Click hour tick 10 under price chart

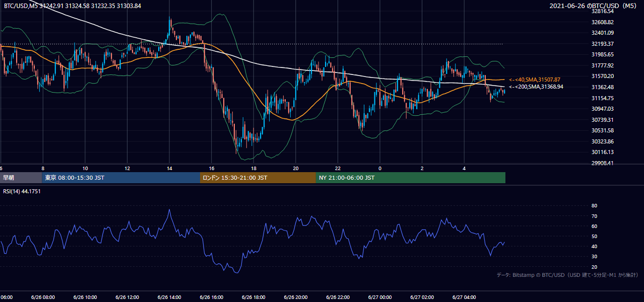pyautogui.click(x=85, y=169)
